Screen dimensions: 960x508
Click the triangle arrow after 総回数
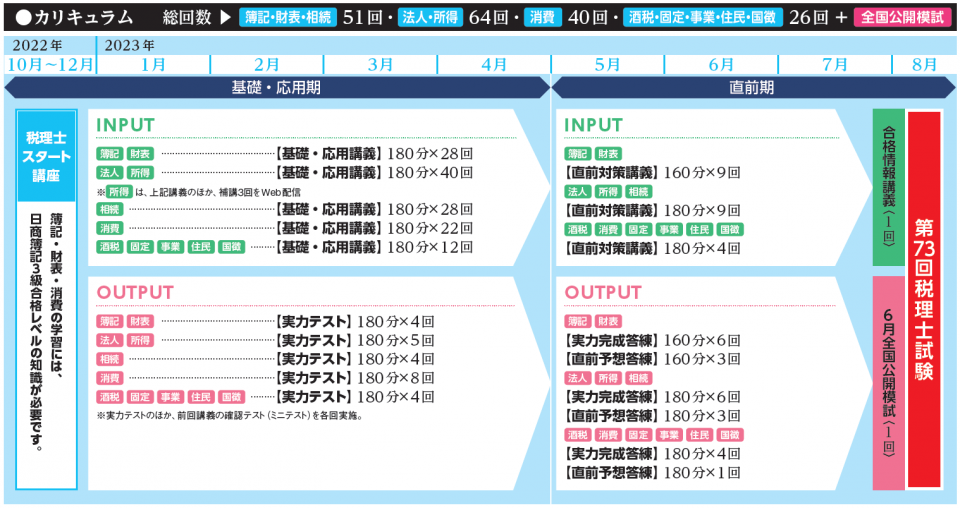click(226, 18)
